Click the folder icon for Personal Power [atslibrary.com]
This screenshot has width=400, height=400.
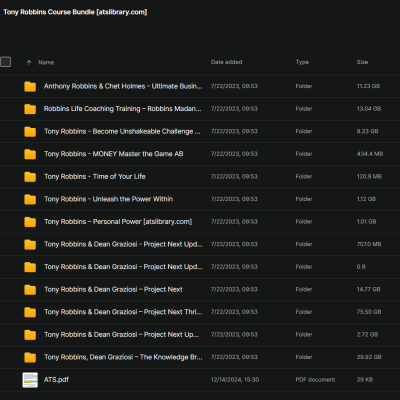click(x=30, y=222)
